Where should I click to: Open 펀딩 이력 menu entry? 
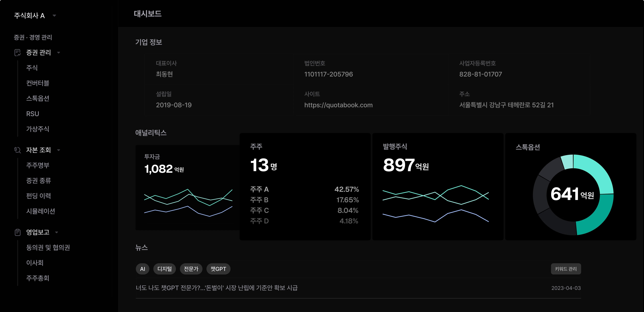(39, 196)
